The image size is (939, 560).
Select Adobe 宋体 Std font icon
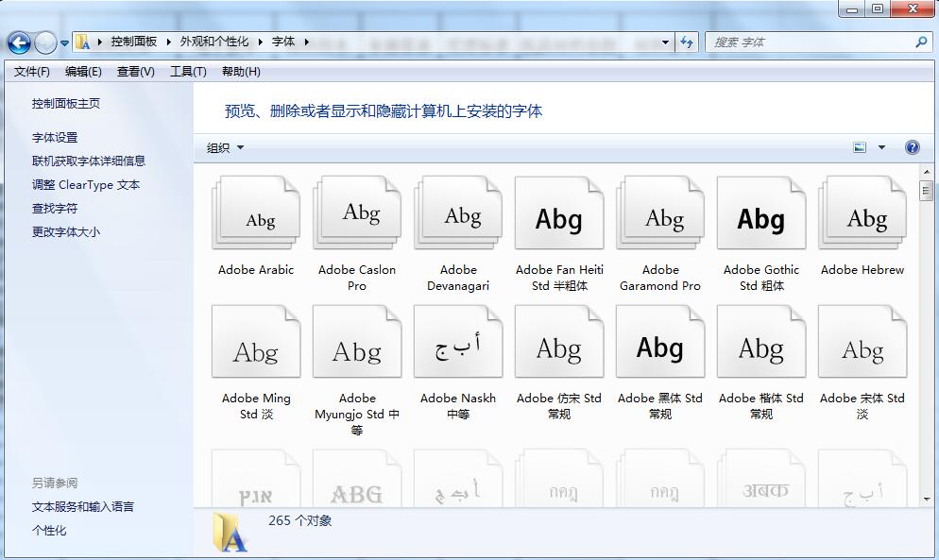pos(862,342)
